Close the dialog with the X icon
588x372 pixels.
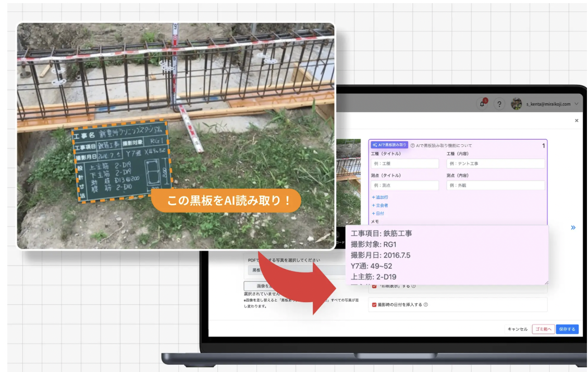(577, 120)
